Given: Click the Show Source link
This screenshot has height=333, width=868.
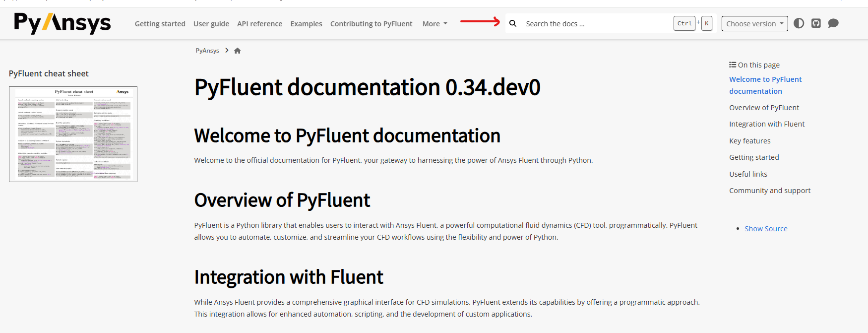Looking at the screenshot, I should tap(766, 229).
